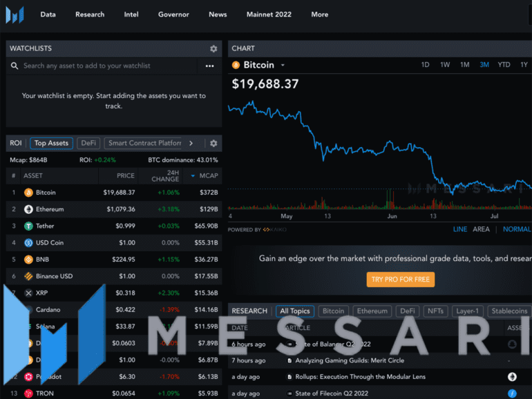Filter research by Ethereum
Image resolution: width=532 pixels, height=399 pixels.
[372, 311]
